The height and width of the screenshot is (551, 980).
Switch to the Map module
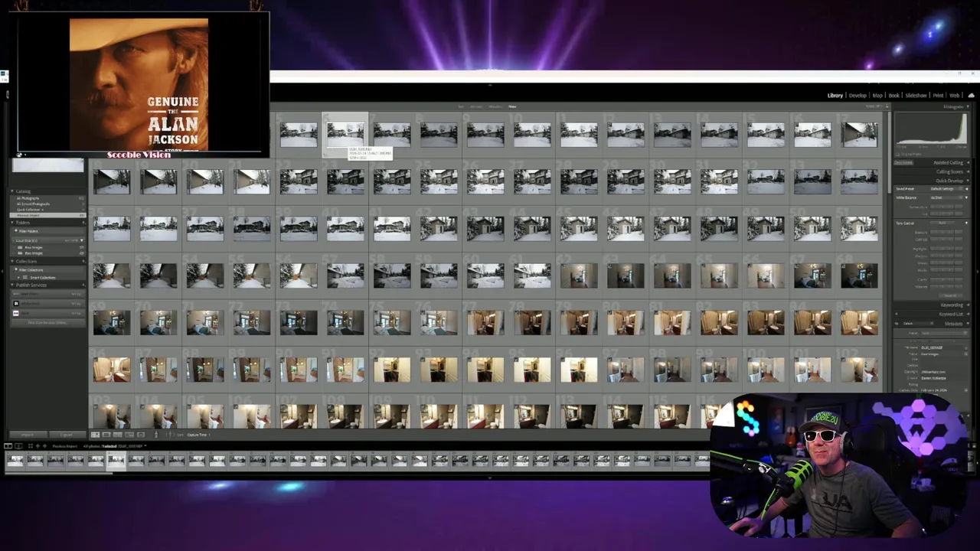[x=877, y=96]
